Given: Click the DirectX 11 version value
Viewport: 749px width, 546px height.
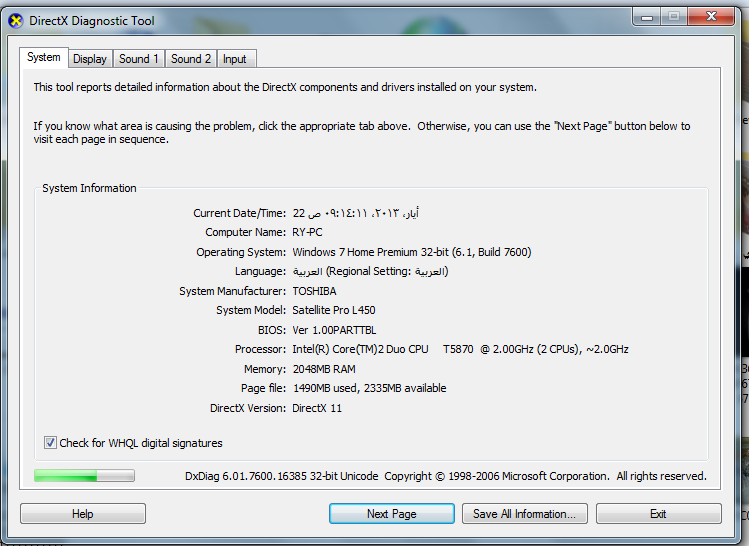Looking at the screenshot, I should [317, 408].
